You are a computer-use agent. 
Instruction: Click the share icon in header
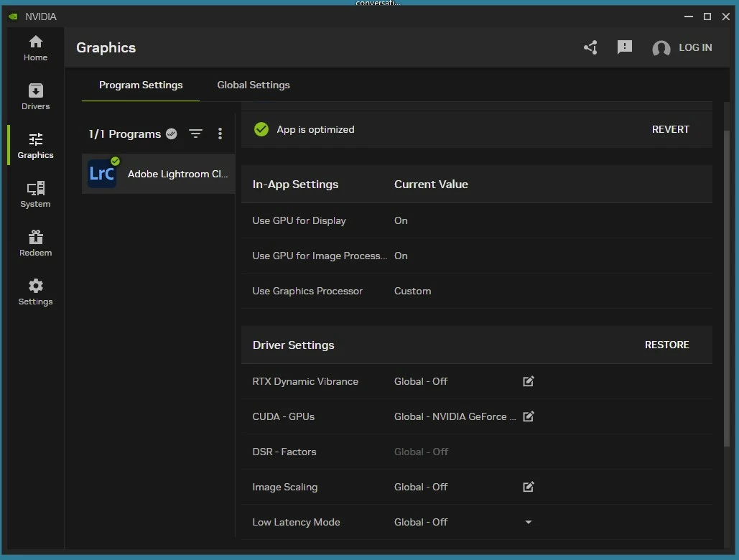point(590,47)
